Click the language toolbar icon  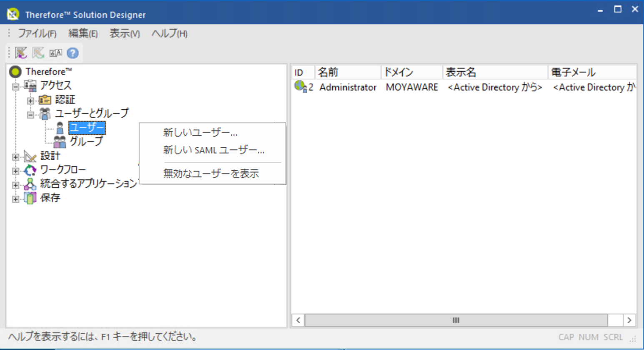(55, 53)
